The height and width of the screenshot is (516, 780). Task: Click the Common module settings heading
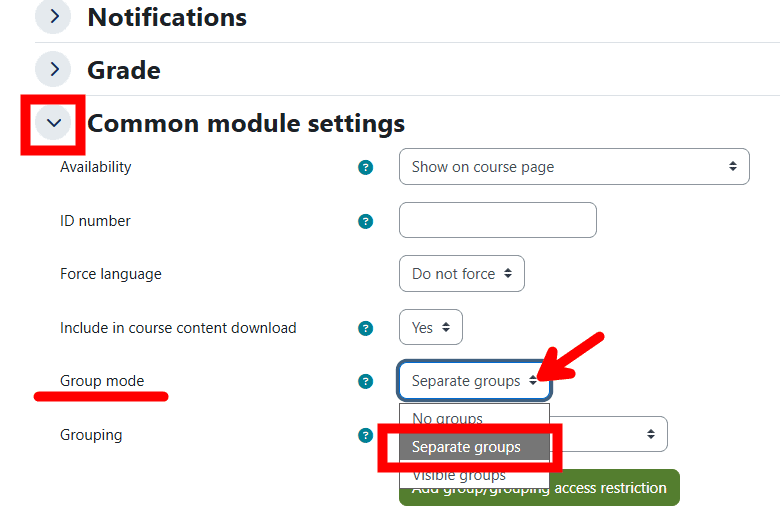[246, 123]
